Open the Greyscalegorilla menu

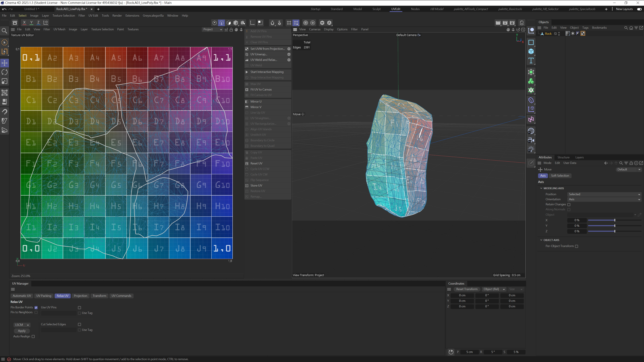point(153,15)
